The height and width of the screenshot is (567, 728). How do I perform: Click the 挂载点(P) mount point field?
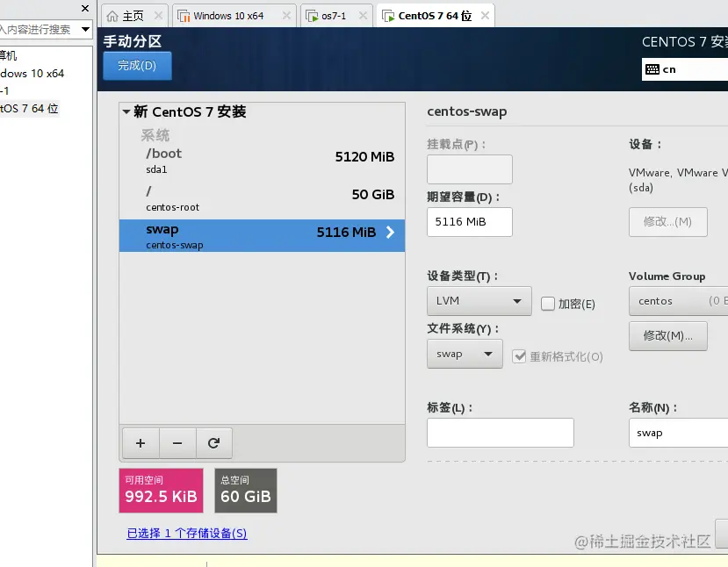pyautogui.click(x=470, y=169)
